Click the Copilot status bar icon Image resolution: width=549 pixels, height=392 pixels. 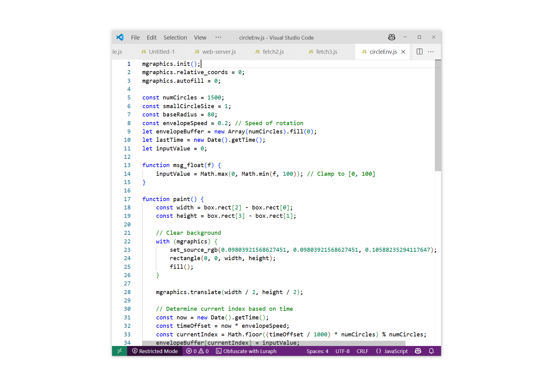click(x=418, y=351)
